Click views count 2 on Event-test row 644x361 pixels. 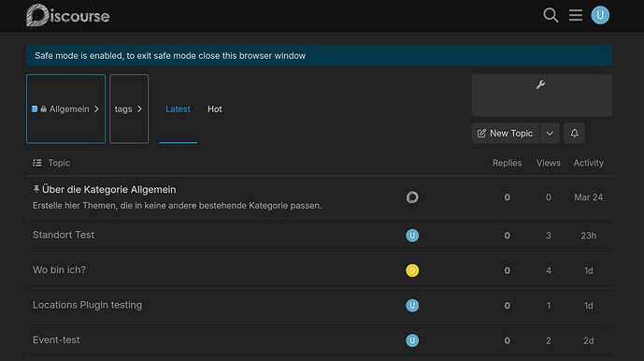tap(549, 340)
